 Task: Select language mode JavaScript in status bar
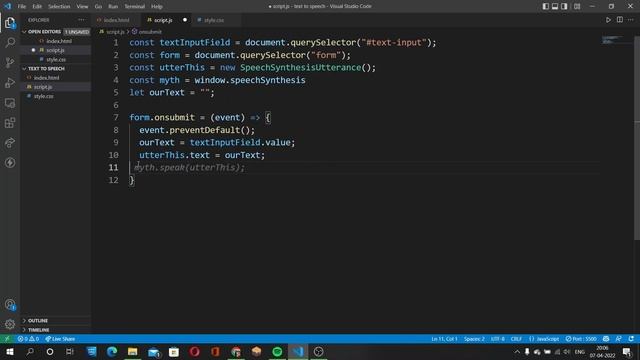pyautogui.click(x=544, y=339)
